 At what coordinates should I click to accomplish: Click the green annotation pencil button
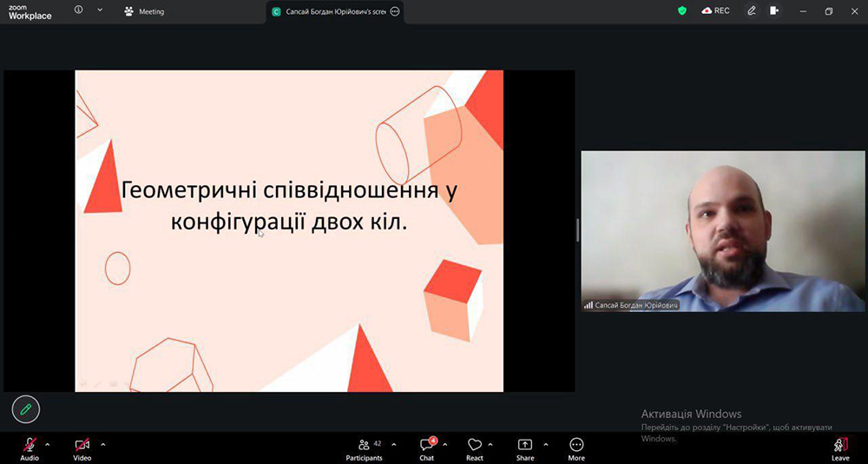tap(26, 408)
